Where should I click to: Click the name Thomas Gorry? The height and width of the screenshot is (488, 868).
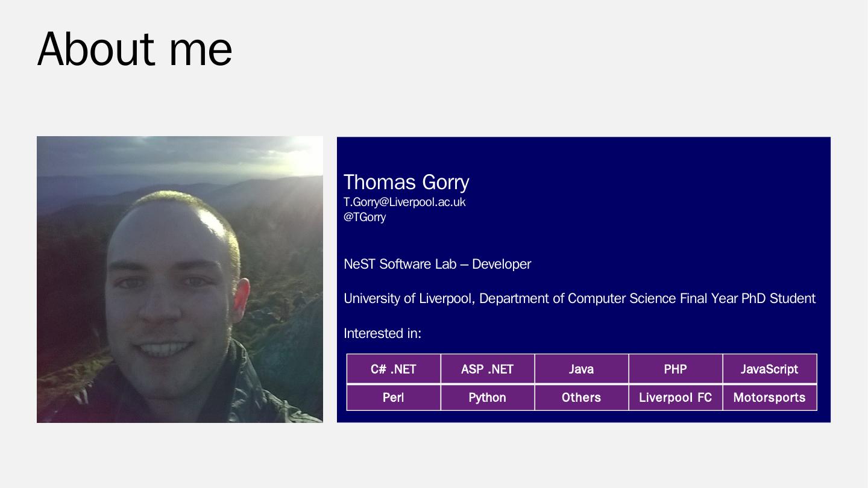coord(406,182)
